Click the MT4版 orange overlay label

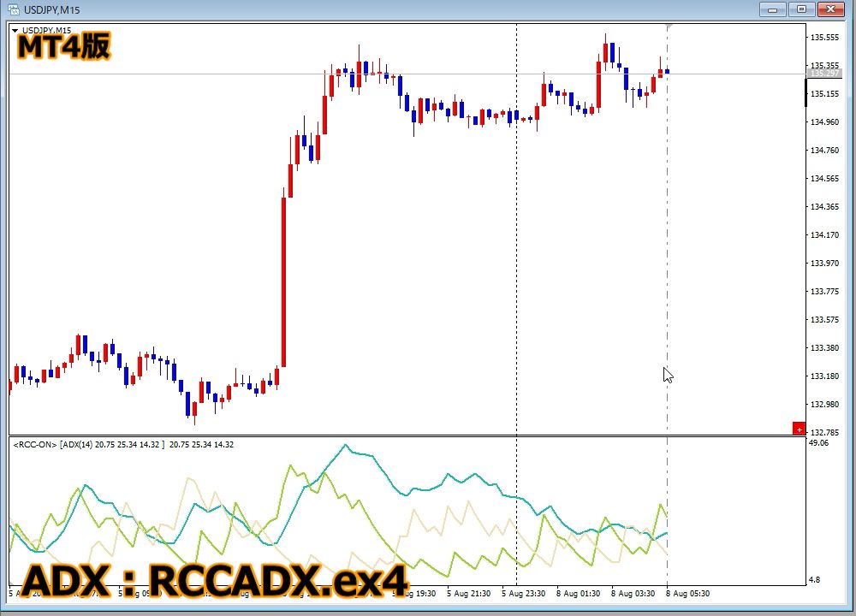pyautogui.click(x=64, y=46)
